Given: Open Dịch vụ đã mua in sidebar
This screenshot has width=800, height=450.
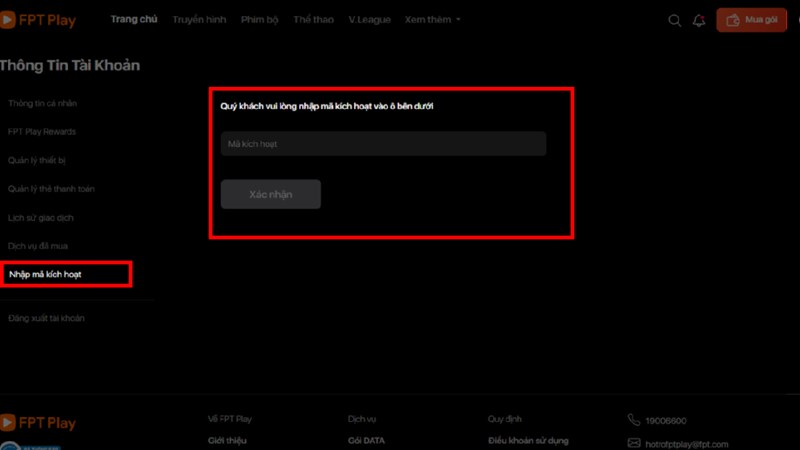Looking at the screenshot, I should 38,246.
